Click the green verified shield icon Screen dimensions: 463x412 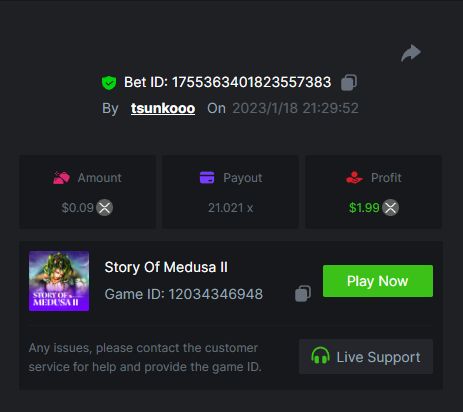[x=109, y=83]
